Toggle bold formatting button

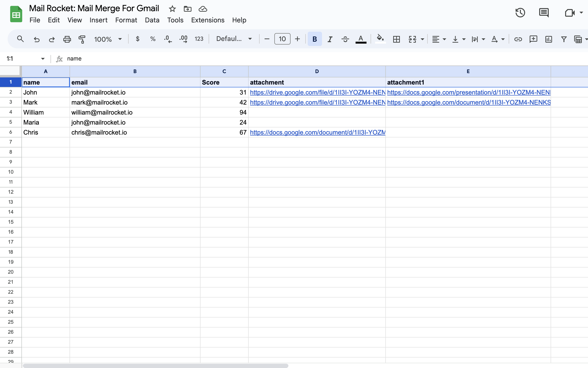315,39
